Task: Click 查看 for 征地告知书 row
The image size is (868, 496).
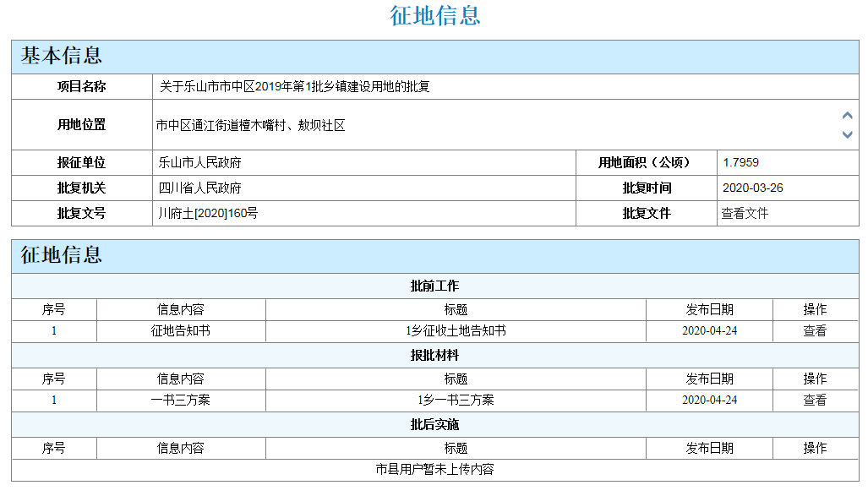Action: [x=815, y=331]
